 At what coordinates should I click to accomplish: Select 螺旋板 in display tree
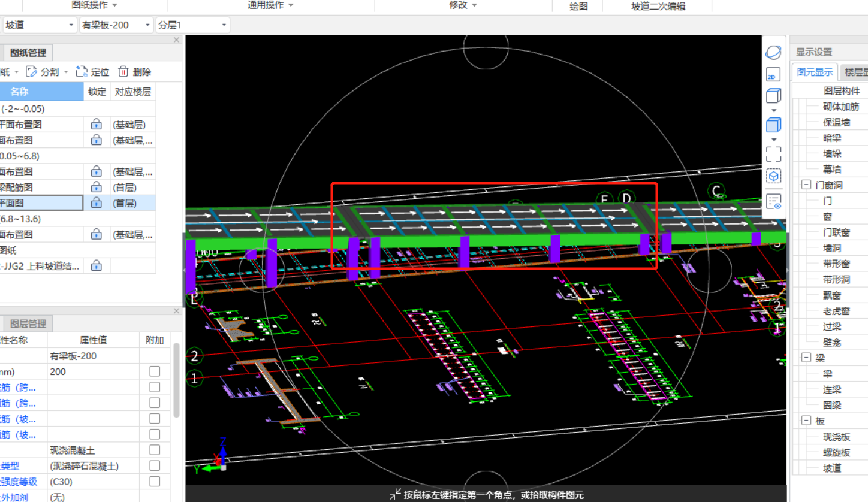click(x=837, y=452)
